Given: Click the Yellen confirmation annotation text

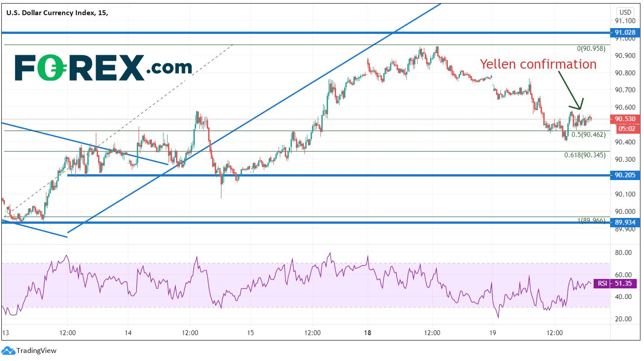Looking at the screenshot, I should pos(538,64).
